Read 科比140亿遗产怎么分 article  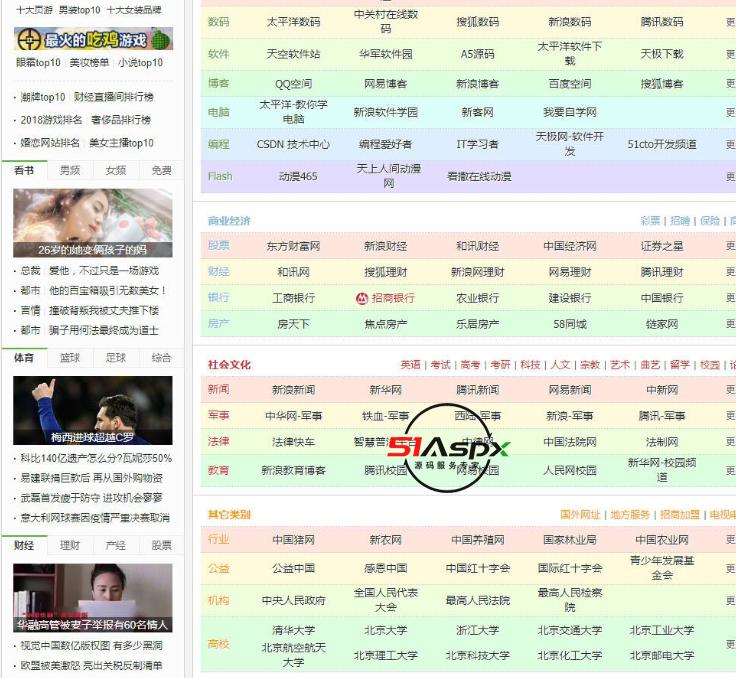tap(96, 458)
